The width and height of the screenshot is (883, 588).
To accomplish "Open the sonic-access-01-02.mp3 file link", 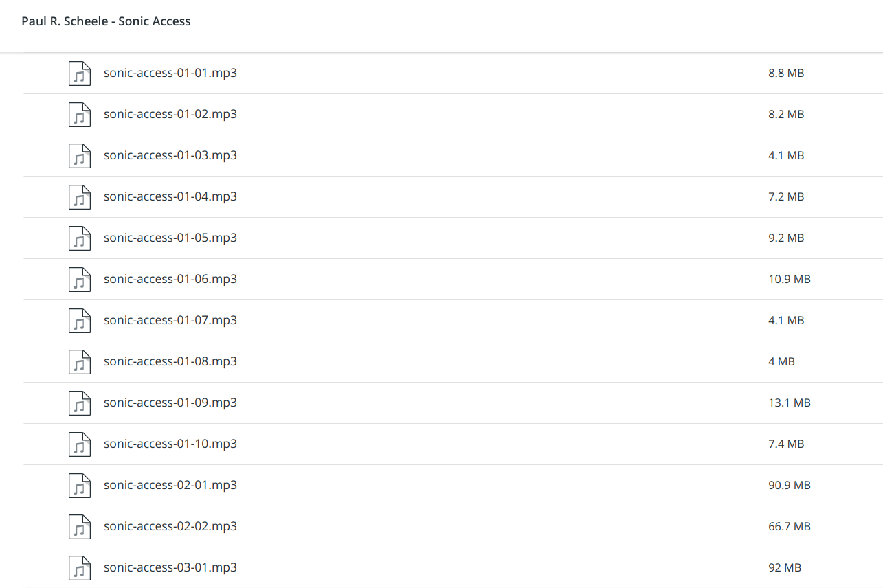I will point(170,114).
